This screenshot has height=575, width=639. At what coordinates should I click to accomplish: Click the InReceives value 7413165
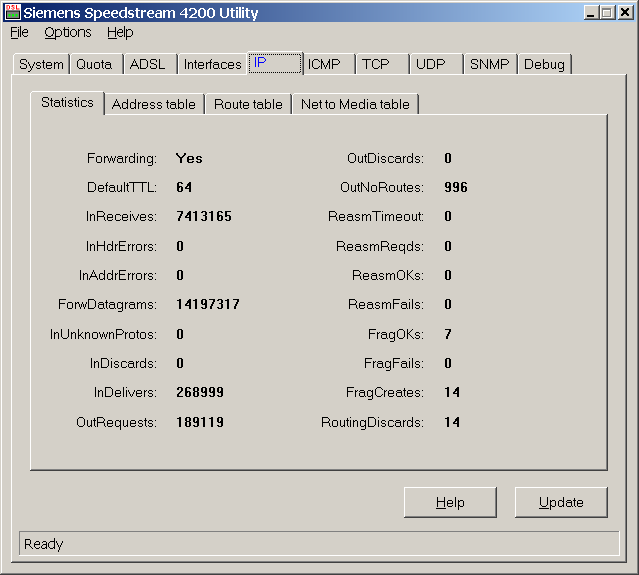[x=204, y=216]
